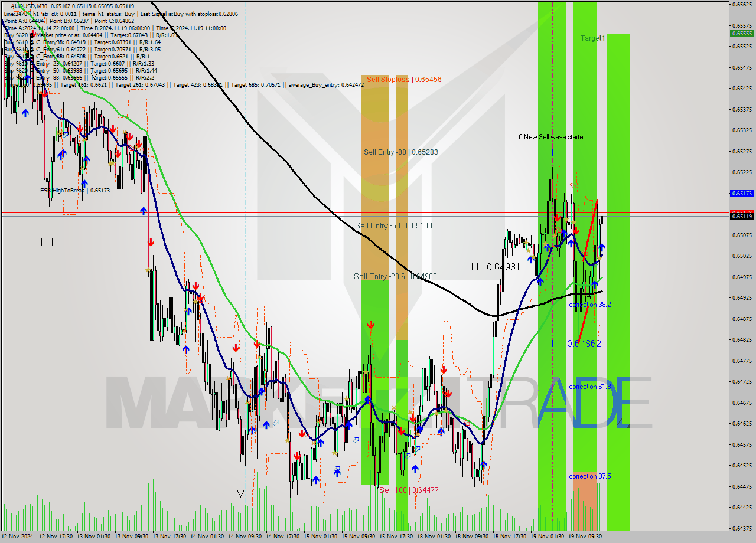Click the 0.65625 price axis value
756x543 pixels.
pyautogui.click(x=742, y=5)
